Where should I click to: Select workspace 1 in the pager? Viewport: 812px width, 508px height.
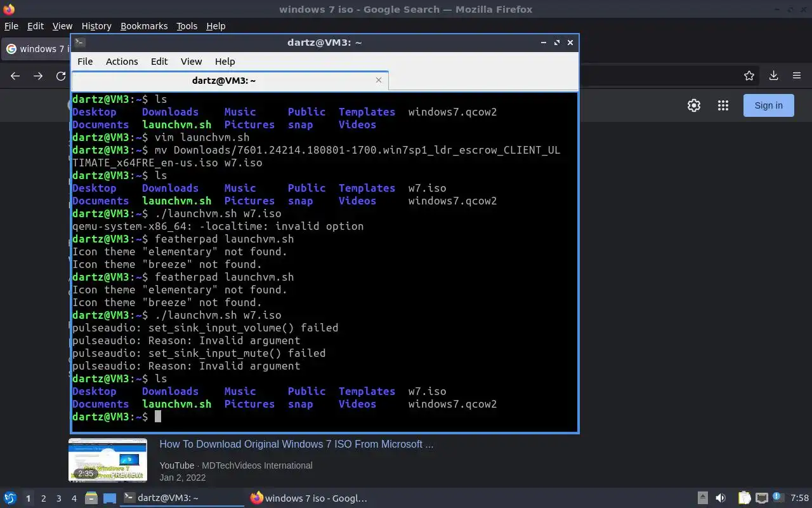pyautogui.click(x=29, y=498)
